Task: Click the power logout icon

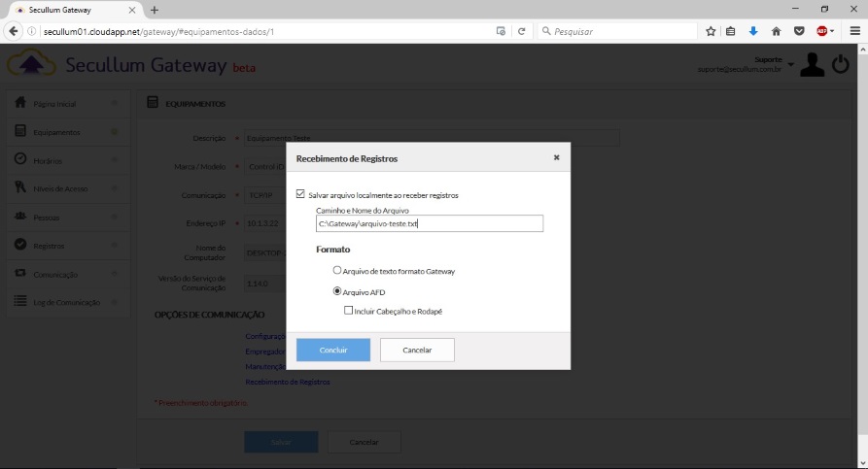Action: click(x=841, y=65)
